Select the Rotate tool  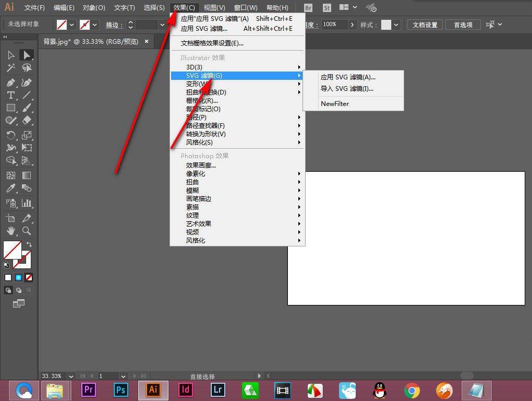tap(10, 135)
